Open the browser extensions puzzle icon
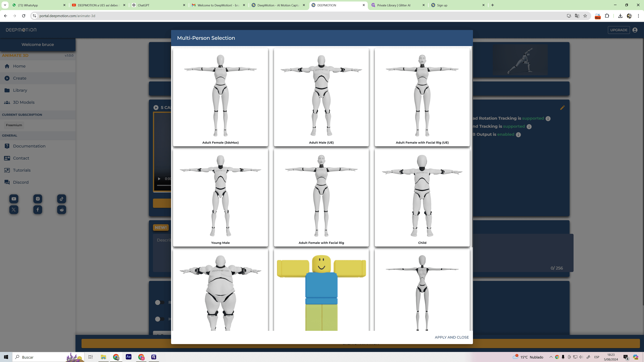Image resolution: width=644 pixels, height=362 pixels. point(607,16)
